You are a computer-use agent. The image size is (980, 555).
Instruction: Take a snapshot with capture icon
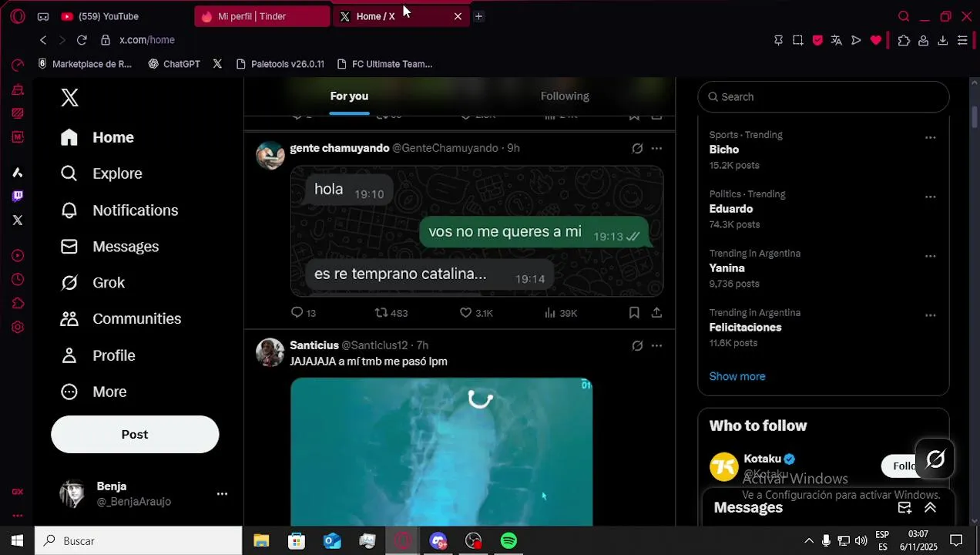pos(797,40)
